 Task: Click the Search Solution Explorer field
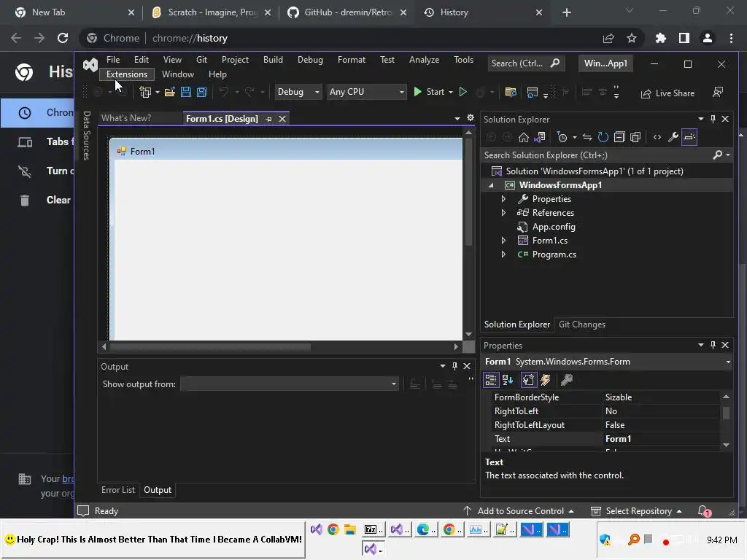[595, 155]
